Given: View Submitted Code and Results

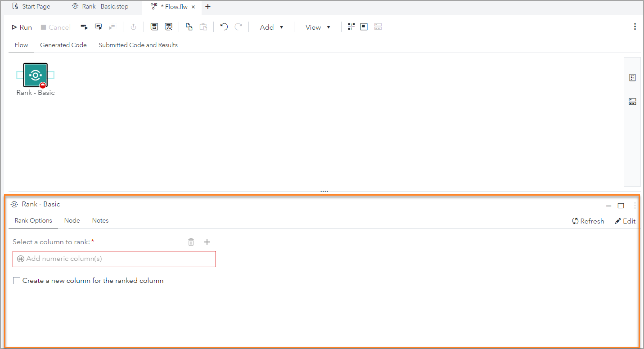Looking at the screenshot, I should (138, 45).
